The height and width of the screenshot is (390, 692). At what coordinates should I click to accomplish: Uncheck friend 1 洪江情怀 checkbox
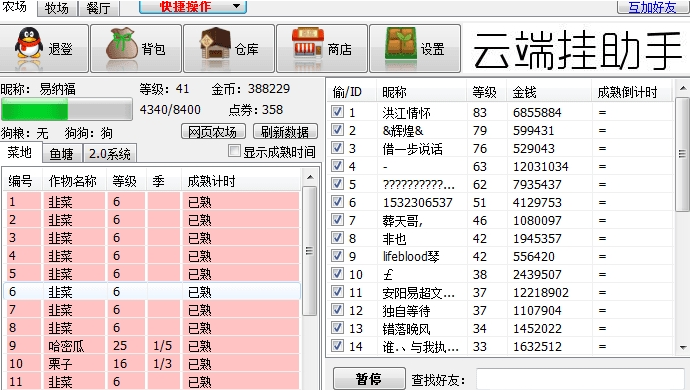click(338, 112)
